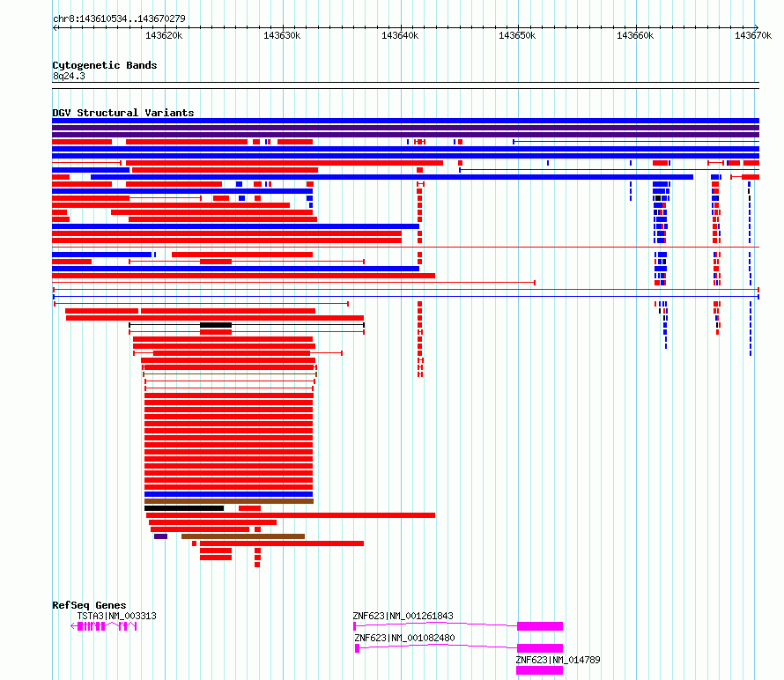
Task: Select the large exon of ZNF623 NM_001261843
Action: (540, 626)
